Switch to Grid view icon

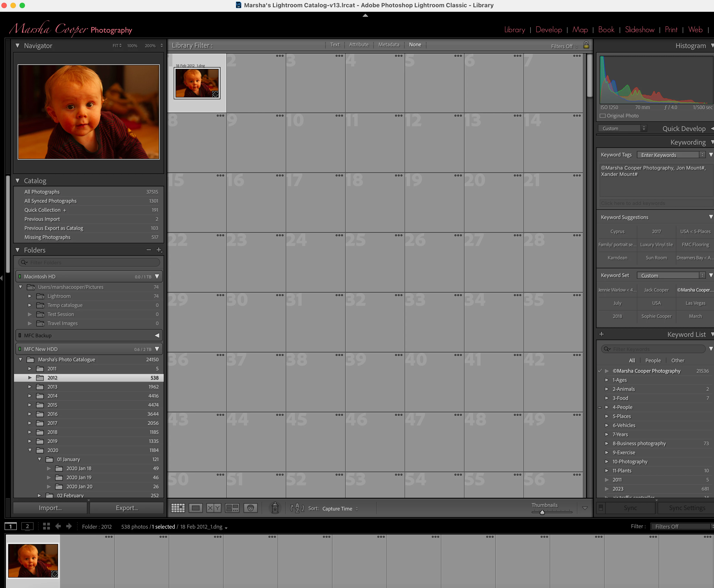pyautogui.click(x=178, y=508)
